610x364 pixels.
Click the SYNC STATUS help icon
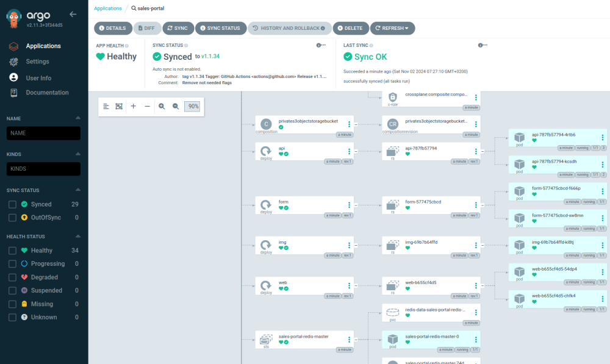[186, 46]
